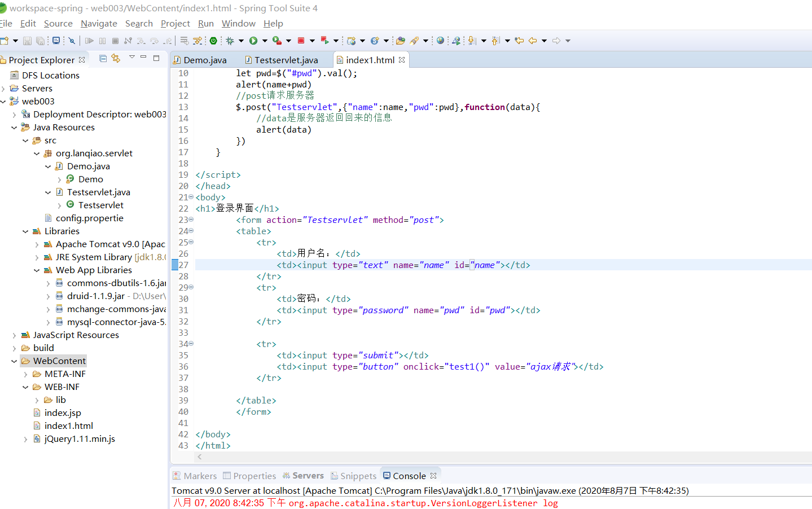Close the index1.html editor tab
The image size is (812, 509).
[402, 60]
